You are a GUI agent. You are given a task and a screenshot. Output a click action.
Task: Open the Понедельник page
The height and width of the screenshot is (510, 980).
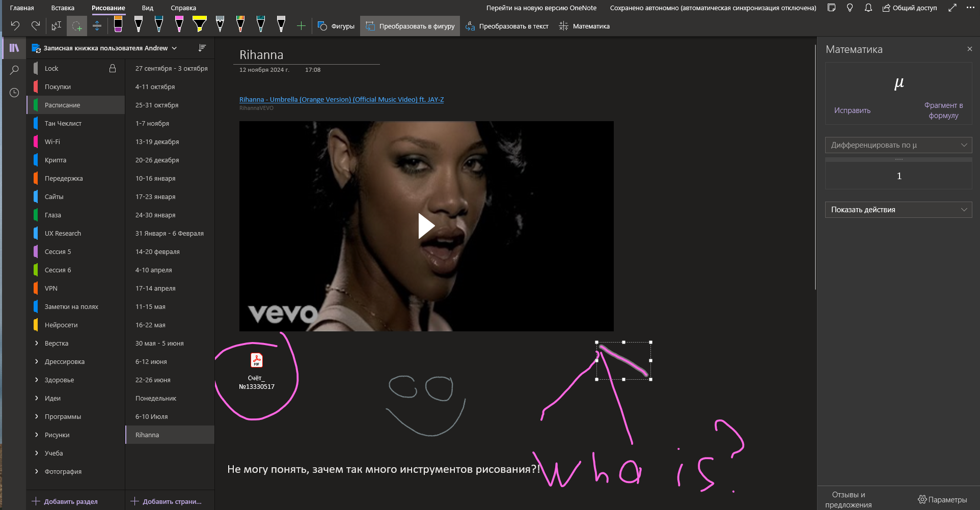170,398
